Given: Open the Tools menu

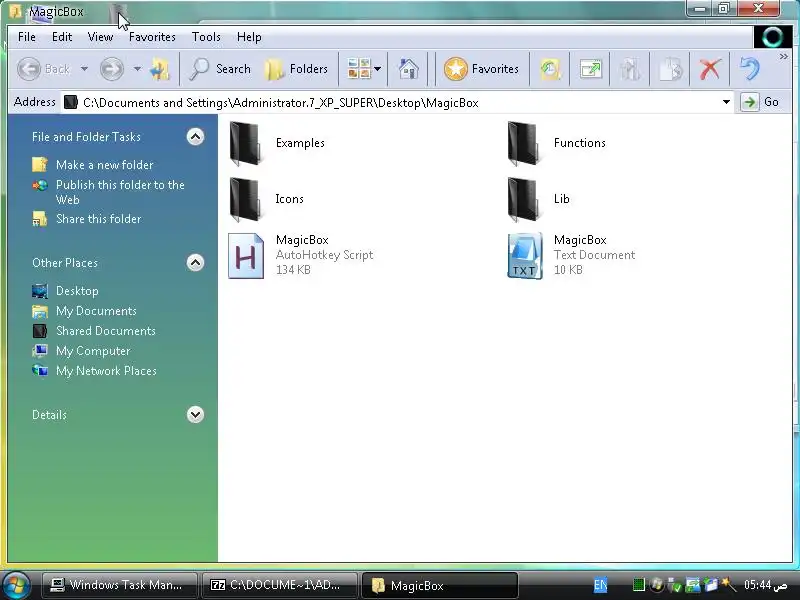Looking at the screenshot, I should pos(206,37).
